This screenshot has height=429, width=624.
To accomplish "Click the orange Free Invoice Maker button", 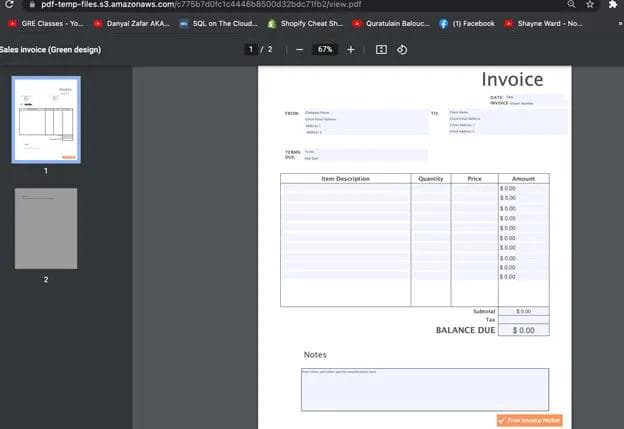I will click(x=529, y=421).
